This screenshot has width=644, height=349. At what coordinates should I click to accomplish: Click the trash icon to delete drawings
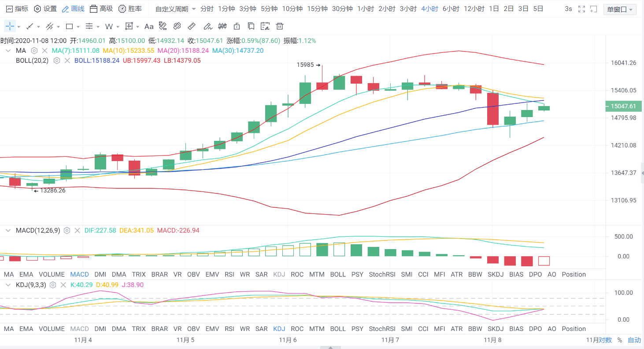click(x=279, y=26)
